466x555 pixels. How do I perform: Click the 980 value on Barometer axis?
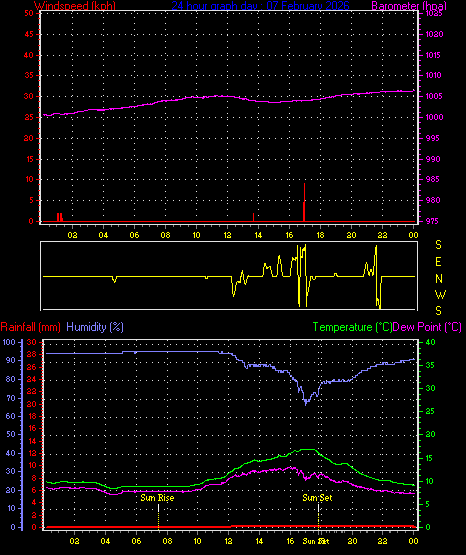click(433, 200)
